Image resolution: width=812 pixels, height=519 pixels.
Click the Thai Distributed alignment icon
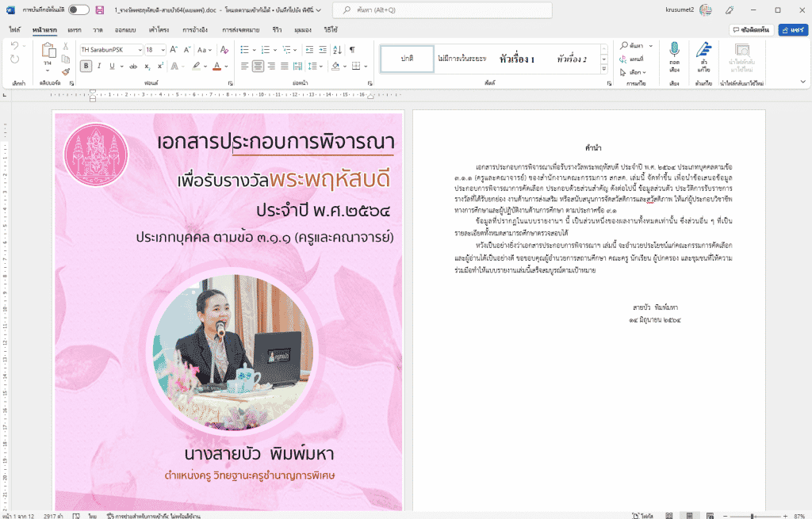297,67
